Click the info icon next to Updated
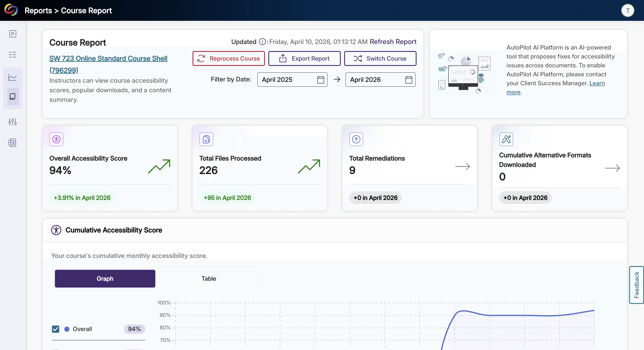The height and width of the screenshot is (350, 644). [x=262, y=42]
